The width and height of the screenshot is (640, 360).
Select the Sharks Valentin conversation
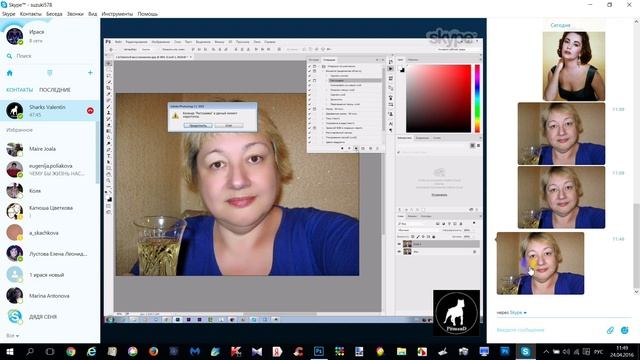coord(49,111)
